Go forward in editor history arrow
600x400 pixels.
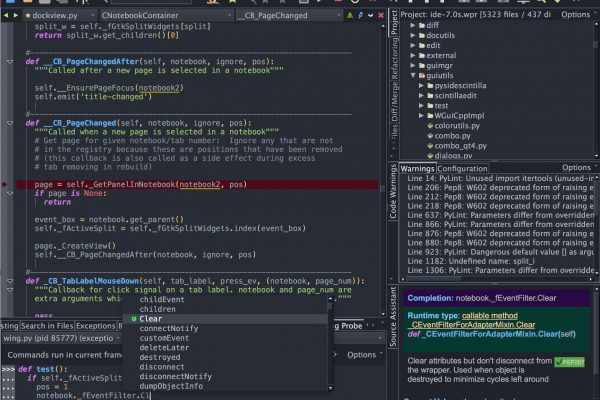[16, 15]
